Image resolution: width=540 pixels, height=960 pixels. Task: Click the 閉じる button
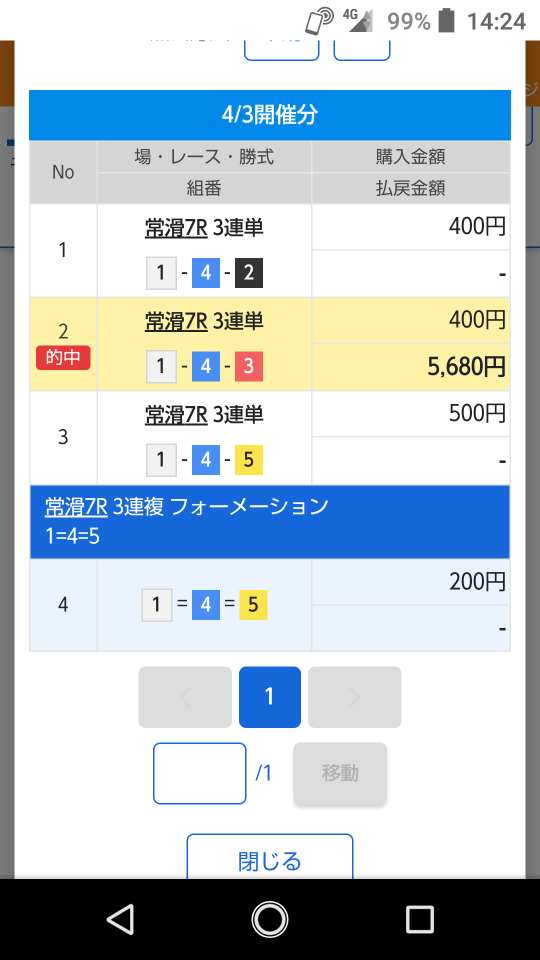(269, 860)
